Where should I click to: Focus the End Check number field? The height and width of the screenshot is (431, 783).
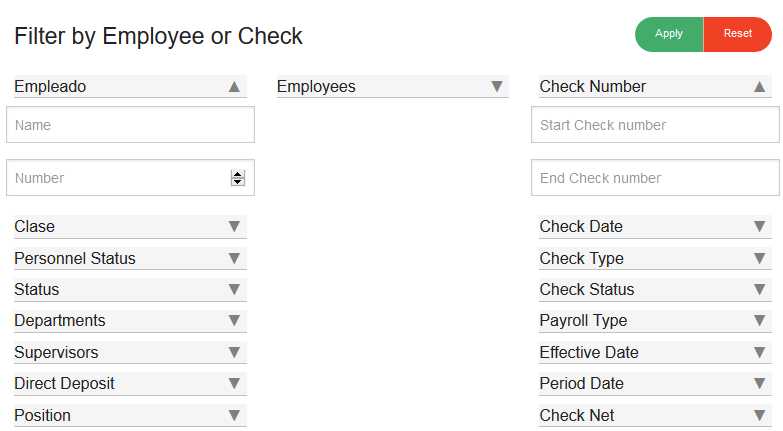655,178
